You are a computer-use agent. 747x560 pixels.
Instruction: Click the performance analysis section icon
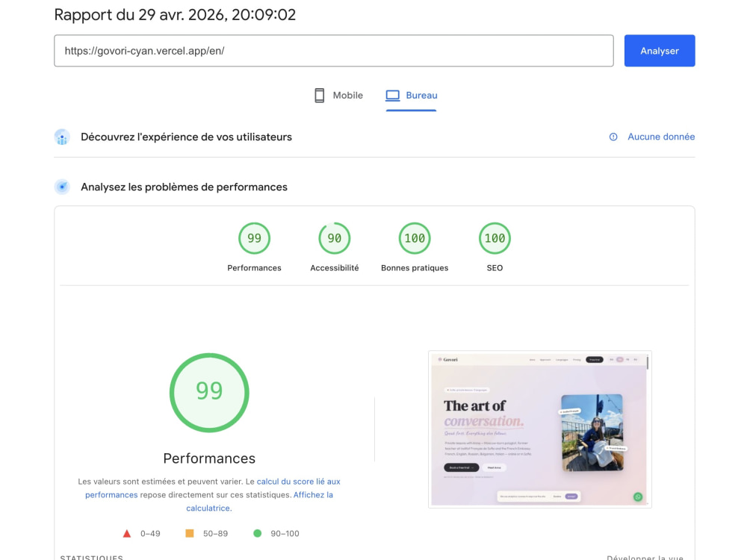click(x=62, y=187)
